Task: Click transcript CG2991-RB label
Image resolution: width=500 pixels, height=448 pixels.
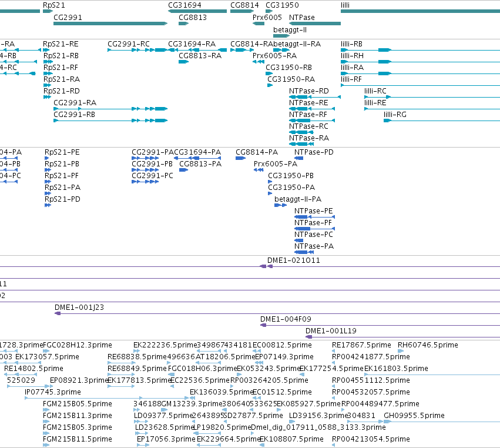Action: 74,115
